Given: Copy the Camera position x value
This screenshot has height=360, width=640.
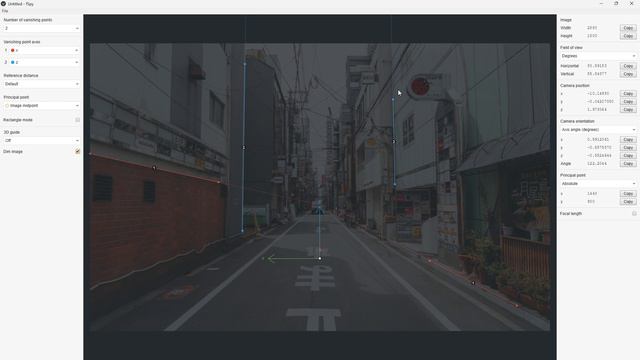Looking at the screenshot, I should tap(628, 93).
